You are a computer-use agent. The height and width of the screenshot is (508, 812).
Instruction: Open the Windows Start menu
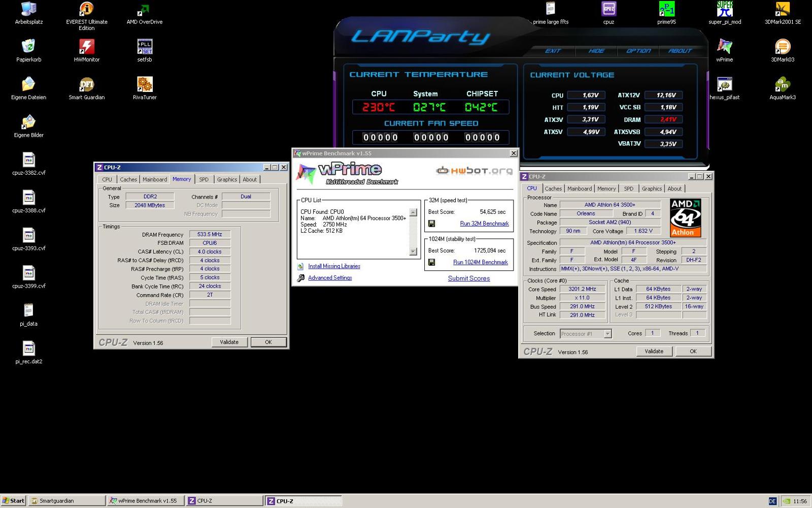pos(14,501)
